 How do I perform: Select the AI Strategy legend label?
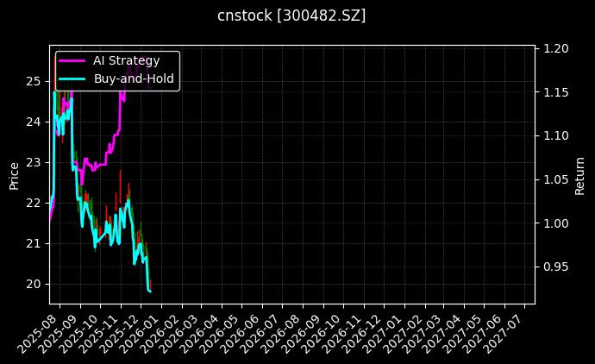click(126, 60)
